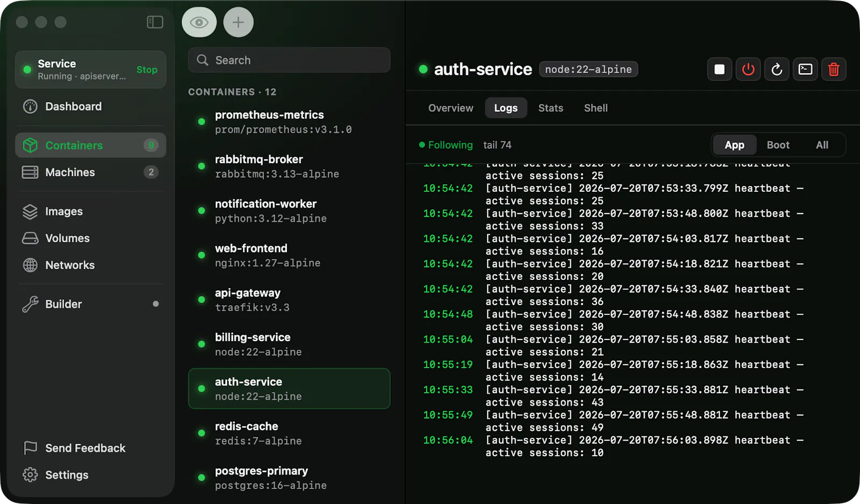Click log timestamp 10:55:19
The image size is (860, 504).
(448, 364)
